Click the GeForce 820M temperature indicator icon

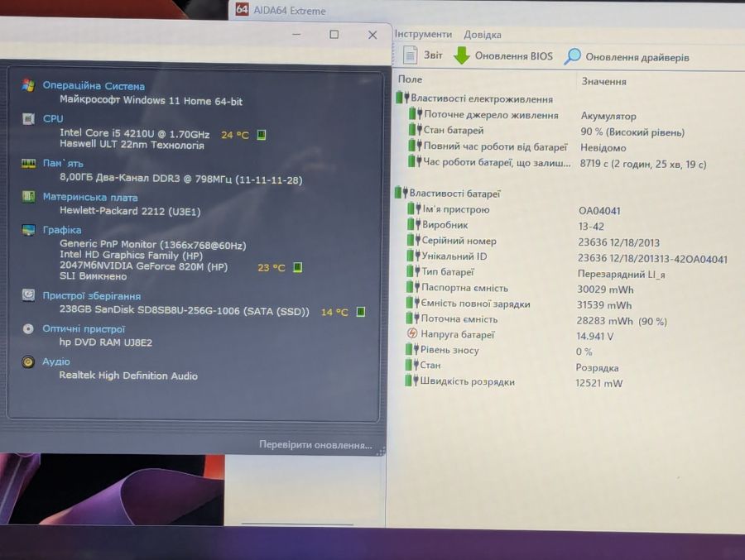tap(297, 267)
